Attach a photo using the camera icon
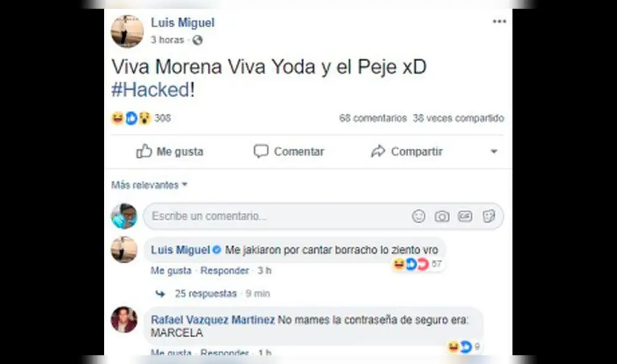The height and width of the screenshot is (364, 617). (442, 217)
